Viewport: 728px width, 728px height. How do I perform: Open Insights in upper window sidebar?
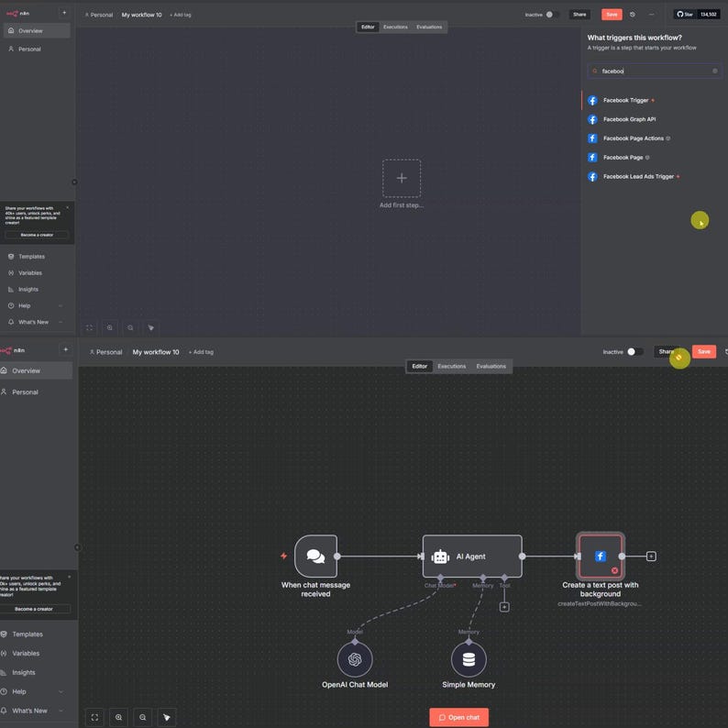pyautogui.click(x=28, y=289)
